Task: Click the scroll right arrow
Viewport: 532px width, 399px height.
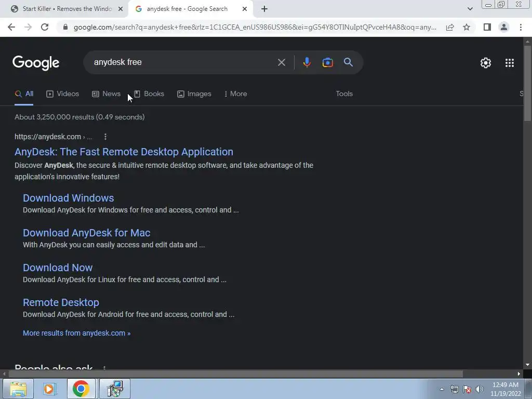Action: tap(519, 374)
